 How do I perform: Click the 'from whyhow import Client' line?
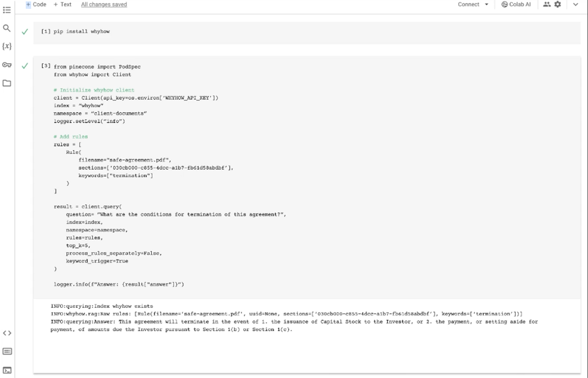92,75
